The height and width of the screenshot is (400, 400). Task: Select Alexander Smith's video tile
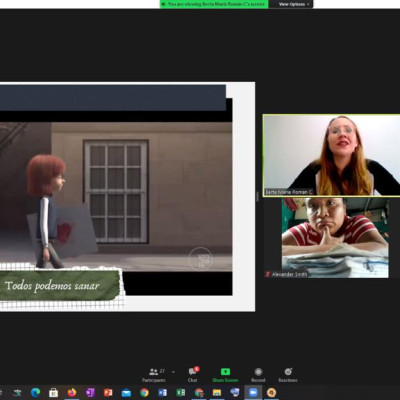click(x=335, y=238)
